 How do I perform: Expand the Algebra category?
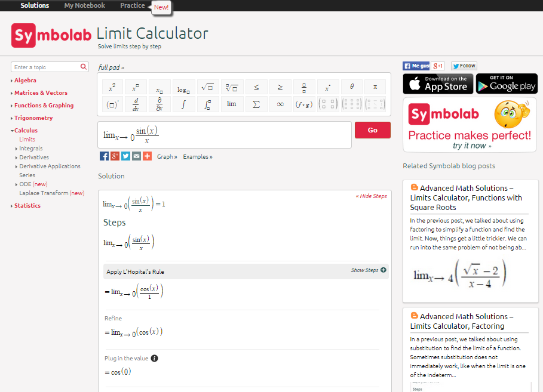pyautogui.click(x=25, y=80)
